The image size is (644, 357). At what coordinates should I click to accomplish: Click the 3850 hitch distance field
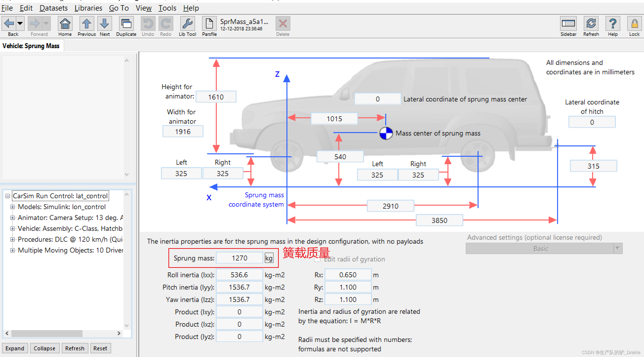click(439, 220)
